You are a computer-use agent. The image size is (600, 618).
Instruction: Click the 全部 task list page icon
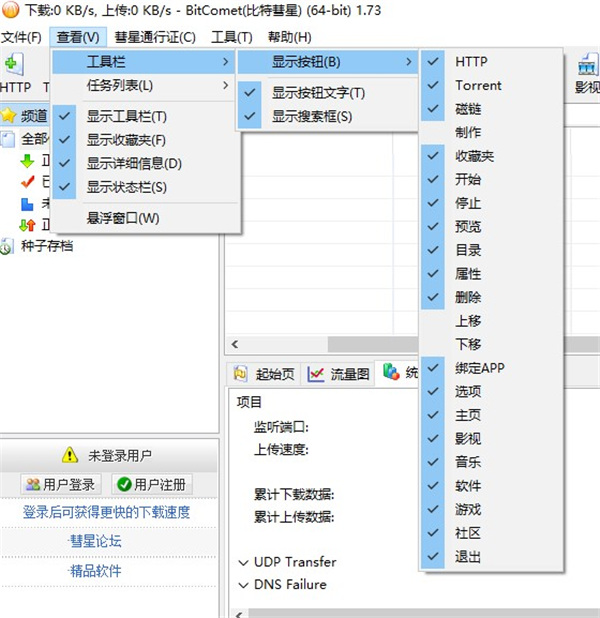pos(8,139)
